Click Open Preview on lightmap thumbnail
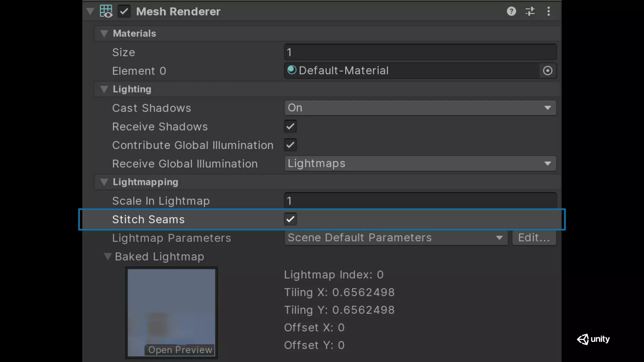This screenshot has width=644, height=362. click(180, 350)
